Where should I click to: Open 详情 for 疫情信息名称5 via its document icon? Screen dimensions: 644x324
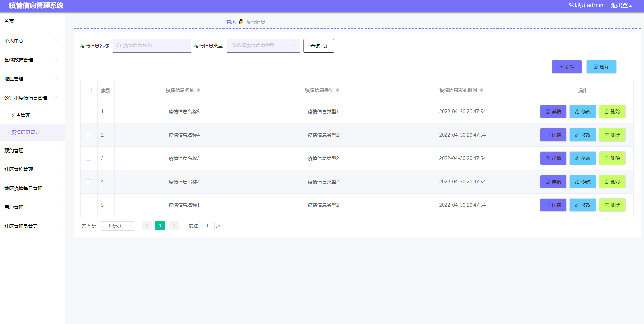coord(547,112)
